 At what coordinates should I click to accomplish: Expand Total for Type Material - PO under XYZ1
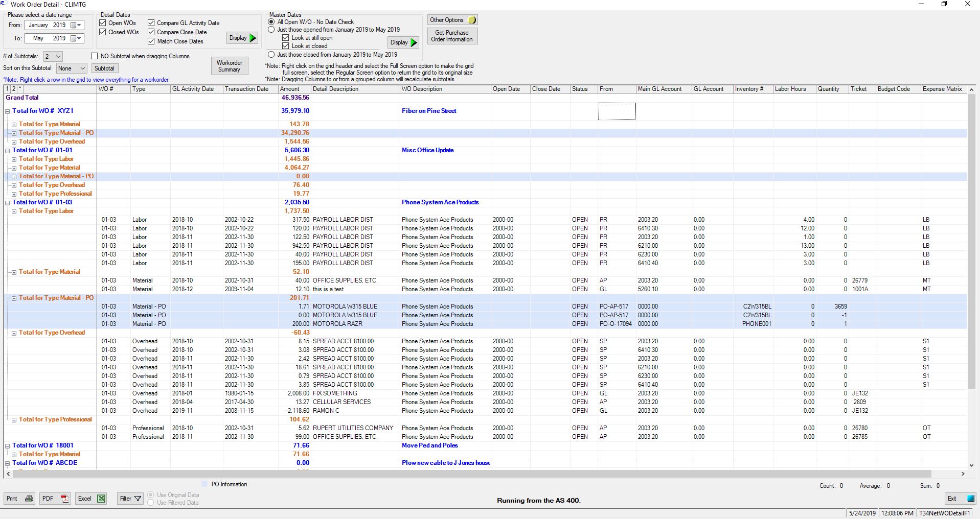tap(14, 133)
